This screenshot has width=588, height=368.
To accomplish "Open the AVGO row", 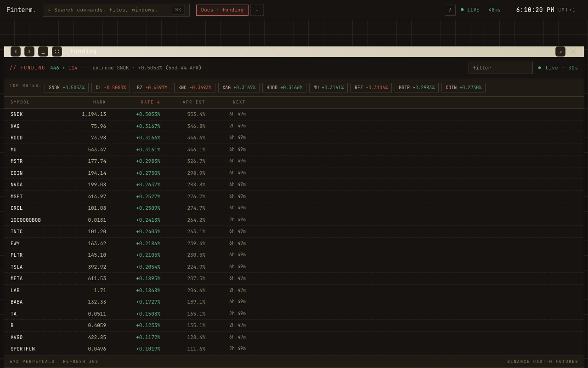I will click(x=294, y=337).
